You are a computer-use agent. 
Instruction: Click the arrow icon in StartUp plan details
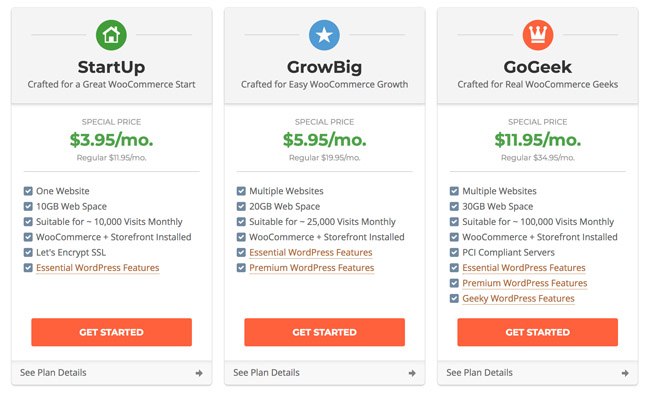(x=199, y=373)
